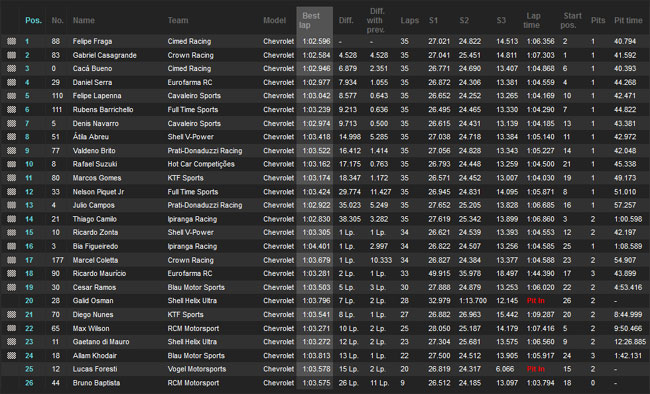The width and height of the screenshot is (650, 394).
Task: Open driver name Cacá Bueno
Action: (92, 68)
